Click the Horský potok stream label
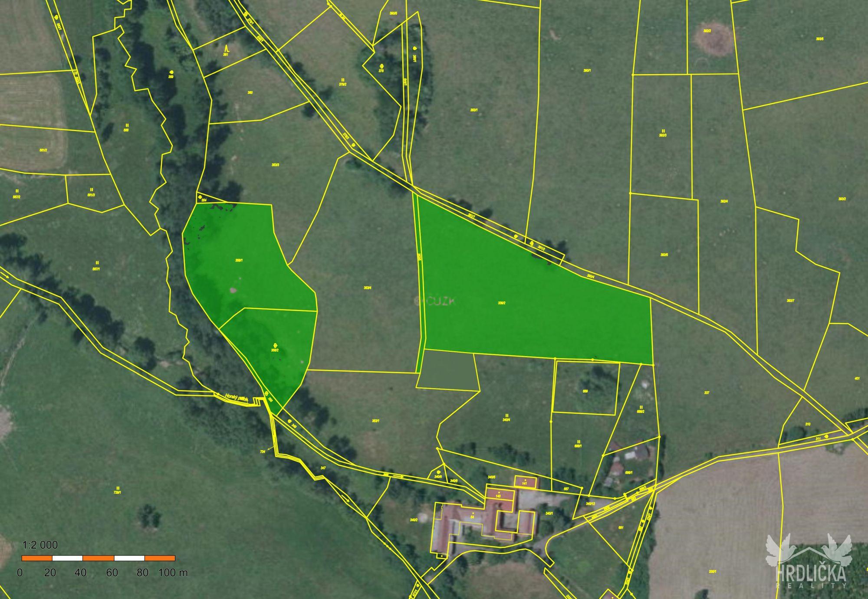The height and width of the screenshot is (599, 868). click(237, 397)
